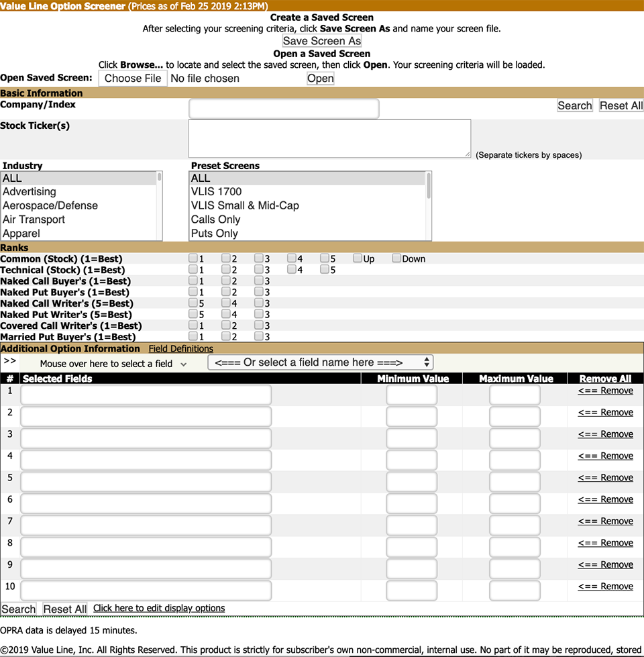Check Naked Call Writer's rank 4 checkbox
Screen dimensions: 644x657
click(226, 303)
